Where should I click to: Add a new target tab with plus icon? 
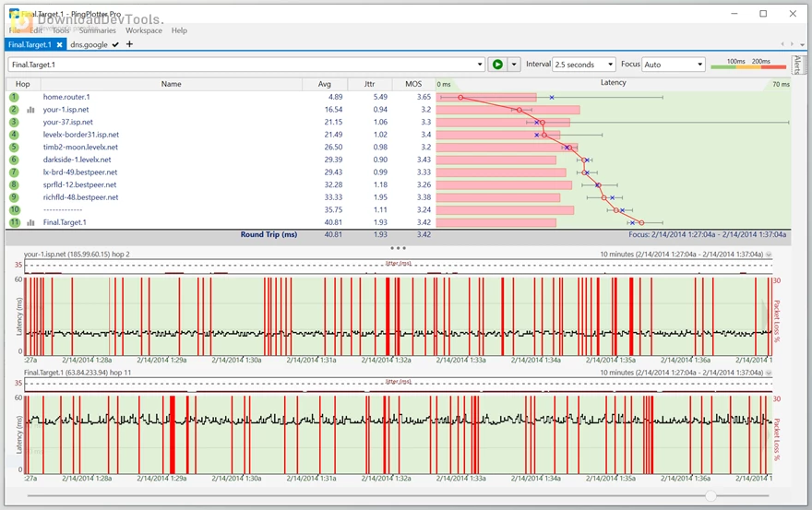coord(129,44)
